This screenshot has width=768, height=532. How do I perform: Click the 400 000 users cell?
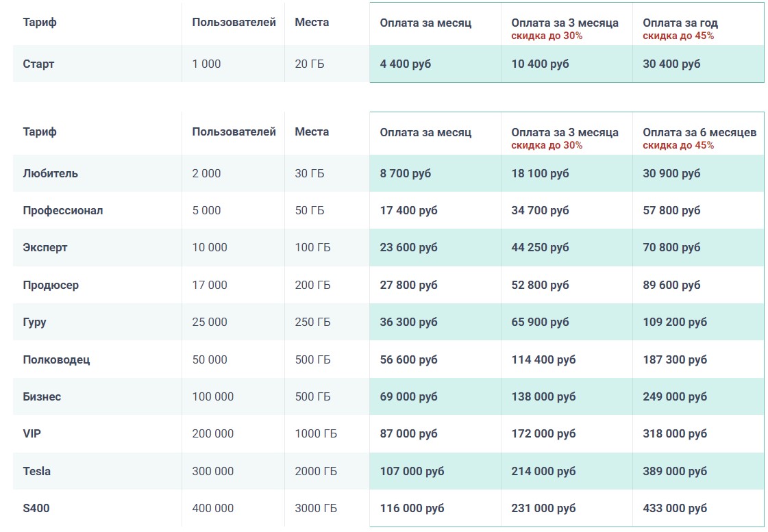click(x=212, y=508)
